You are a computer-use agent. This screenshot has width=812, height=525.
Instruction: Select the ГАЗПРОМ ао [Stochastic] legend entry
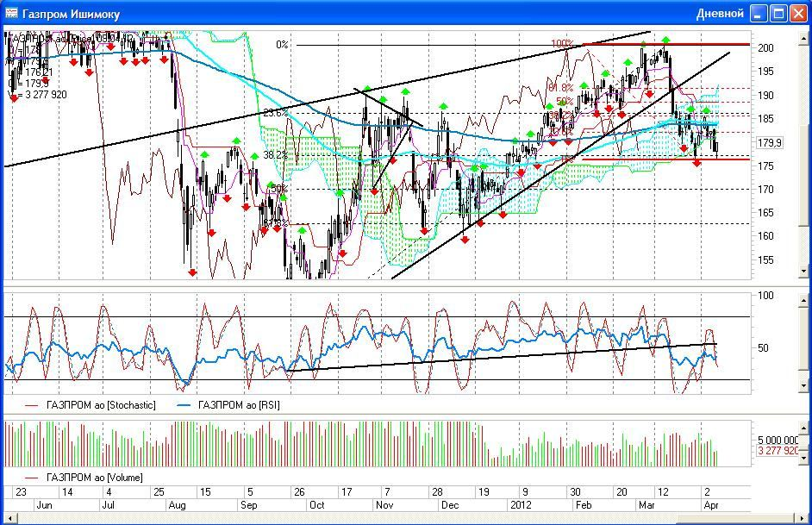(x=91, y=405)
